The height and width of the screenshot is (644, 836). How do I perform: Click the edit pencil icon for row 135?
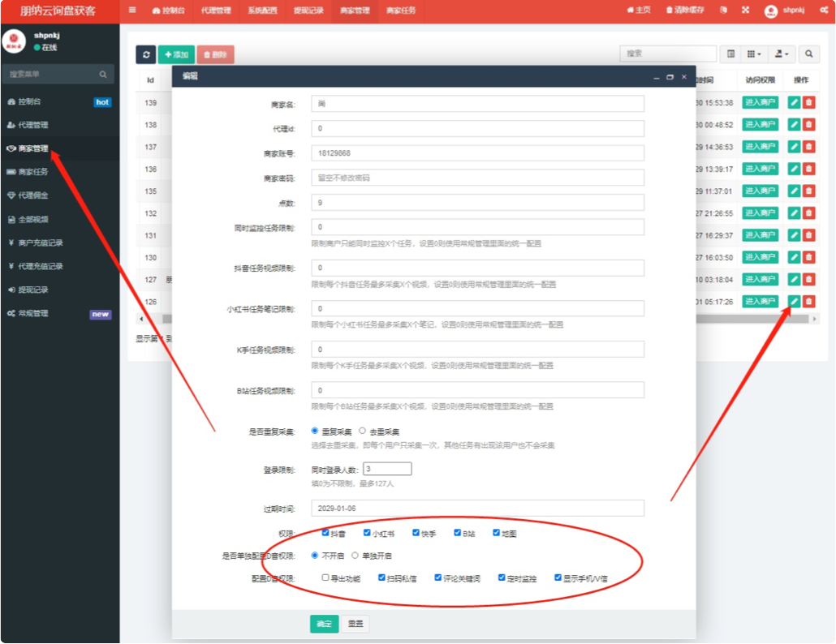[x=794, y=191]
